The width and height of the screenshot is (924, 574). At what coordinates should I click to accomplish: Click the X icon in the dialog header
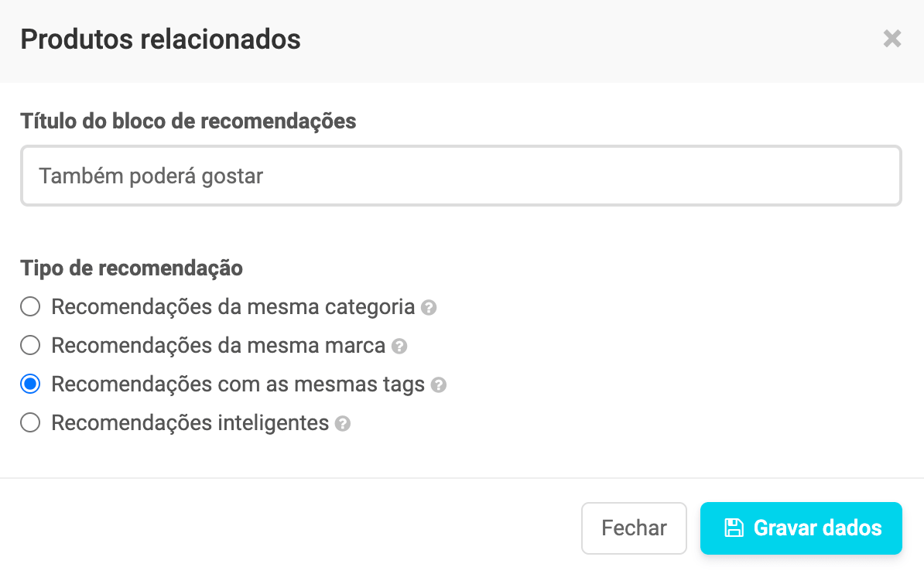click(x=892, y=39)
